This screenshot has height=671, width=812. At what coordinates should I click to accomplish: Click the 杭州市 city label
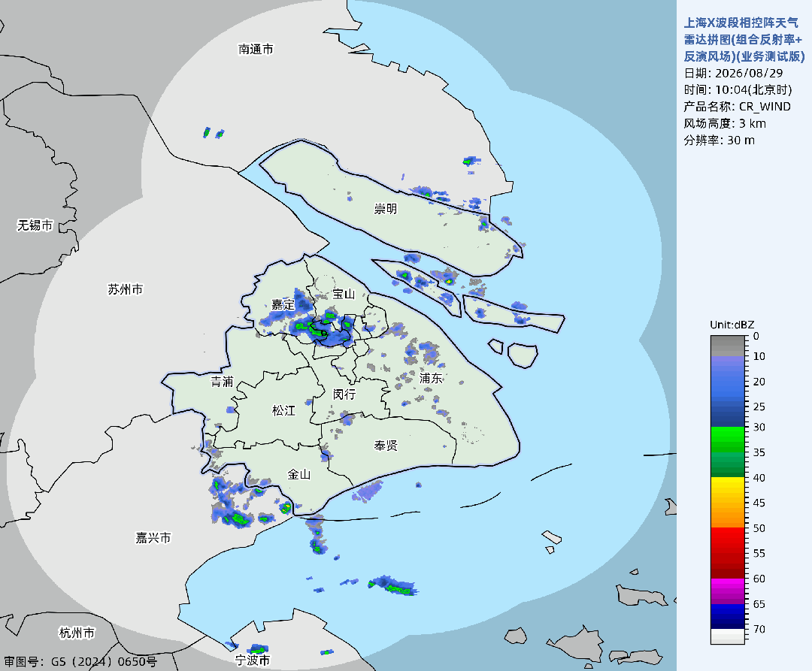(77, 633)
